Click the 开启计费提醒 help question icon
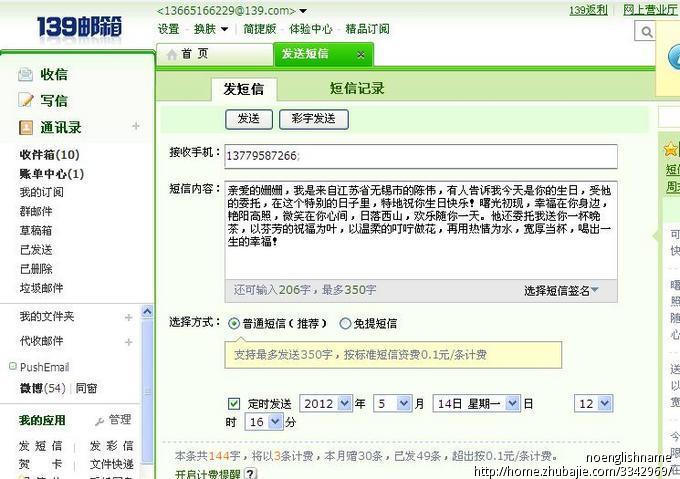 click(x=251, y=473)
